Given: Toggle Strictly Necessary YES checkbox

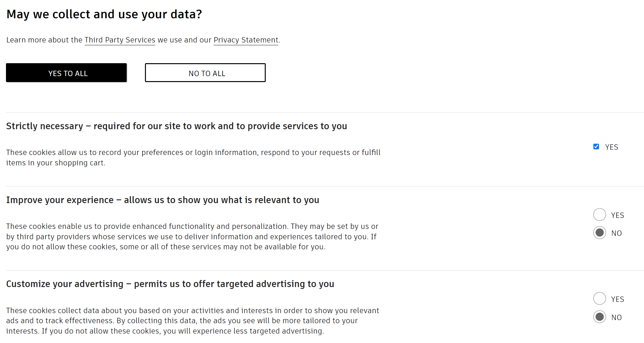Looking at the screenshot, I should (x=596, y=147).
